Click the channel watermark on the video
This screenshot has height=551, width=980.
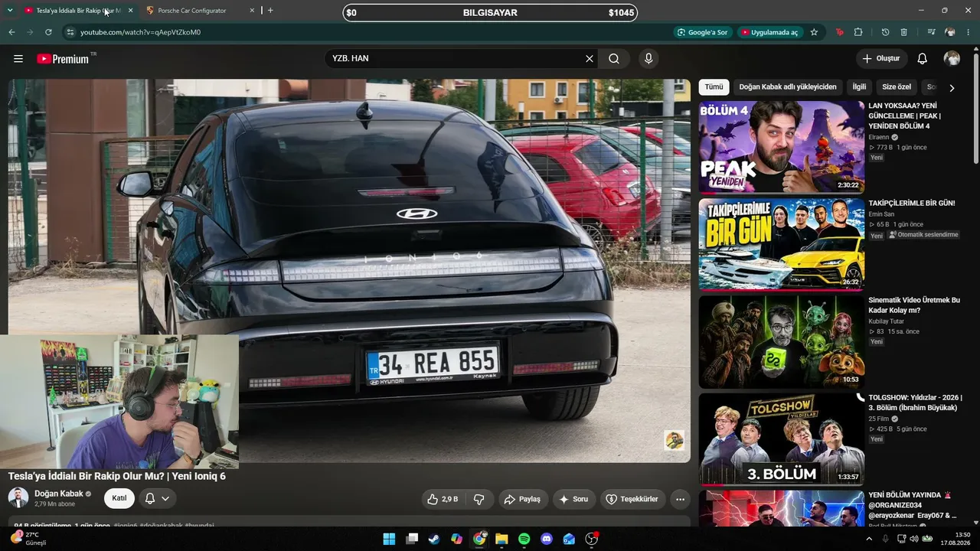click(674, 440)
